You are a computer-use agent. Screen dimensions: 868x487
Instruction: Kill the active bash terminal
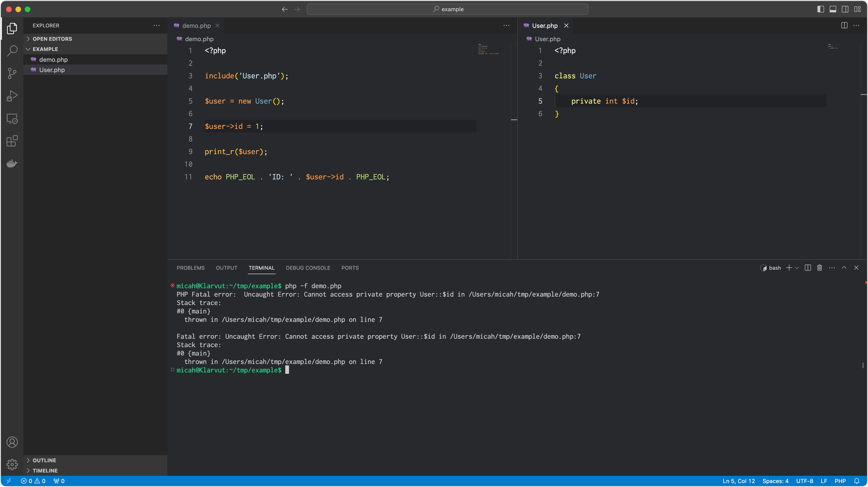tap(819, 268)
